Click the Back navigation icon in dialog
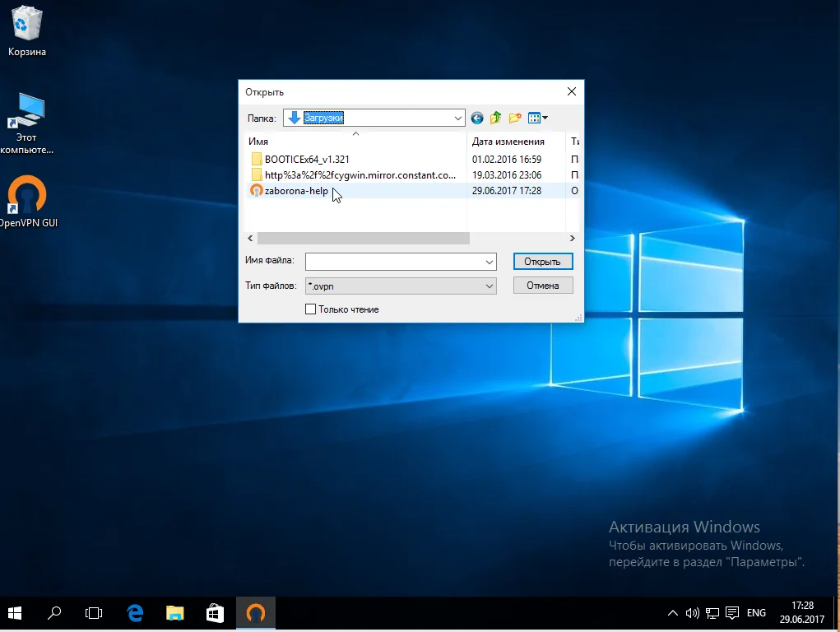The image size is (840, 632). pos(477,118)
